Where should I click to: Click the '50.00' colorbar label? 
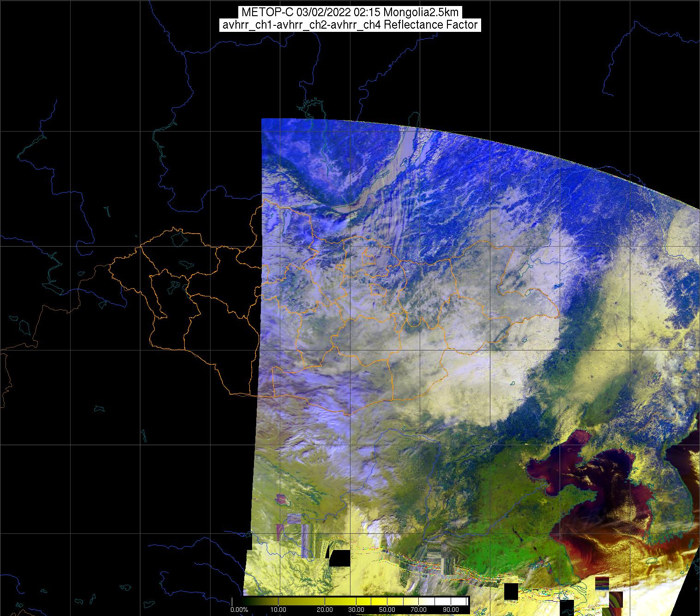coord(386,610)
